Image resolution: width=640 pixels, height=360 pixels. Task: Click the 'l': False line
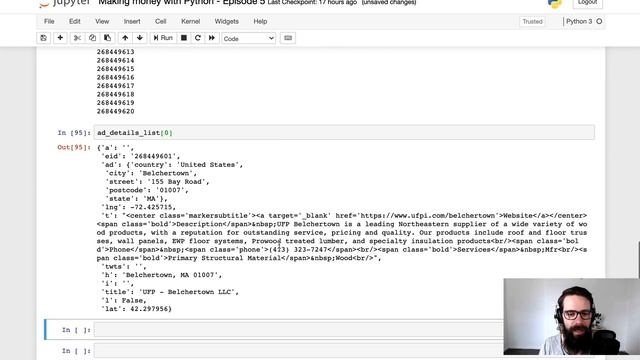click(x=124, y=300)
